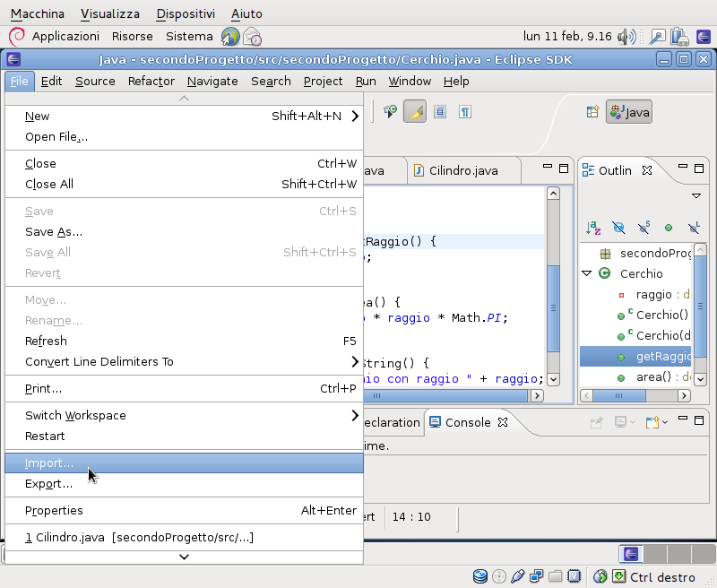Click Outline horizontal scrollbar left arrow

point(587,395)
